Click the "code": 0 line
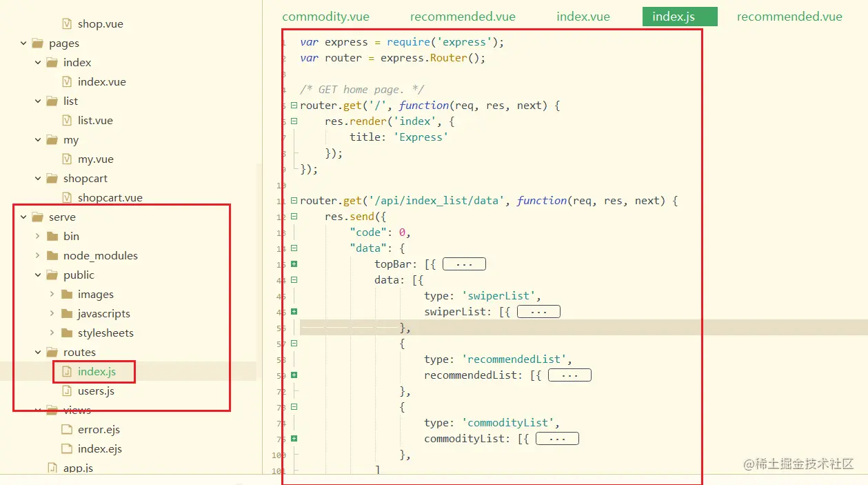Image resolution: width=868 pixels, height=485 pixels. (x=381, y=232)
